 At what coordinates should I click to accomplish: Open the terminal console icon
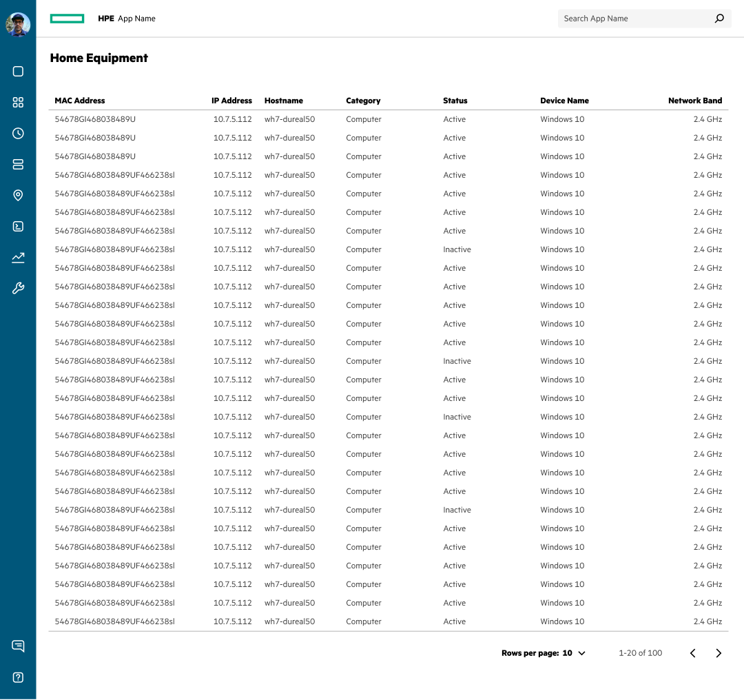pyautogui.click(x=18, y=227)
